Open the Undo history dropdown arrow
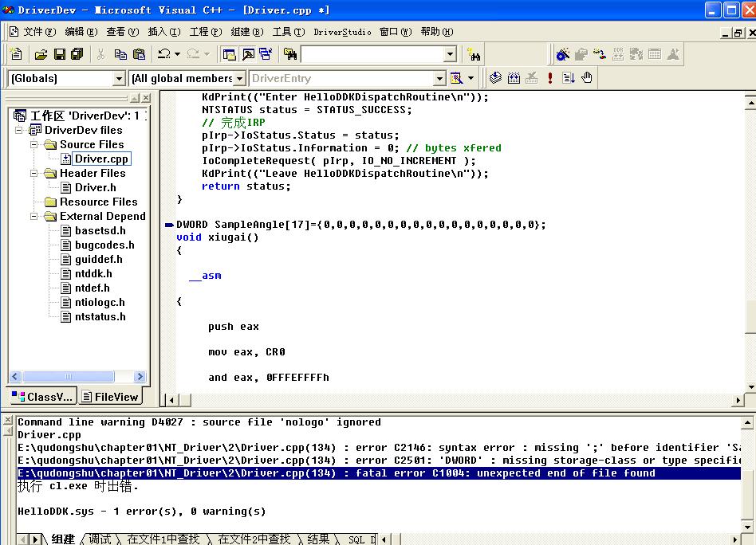The image size is (756, 545). (x=177, y=54)
